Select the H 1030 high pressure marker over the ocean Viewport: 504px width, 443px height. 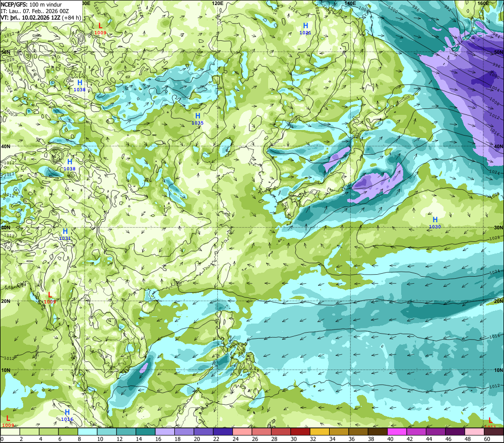click(435, 222)
